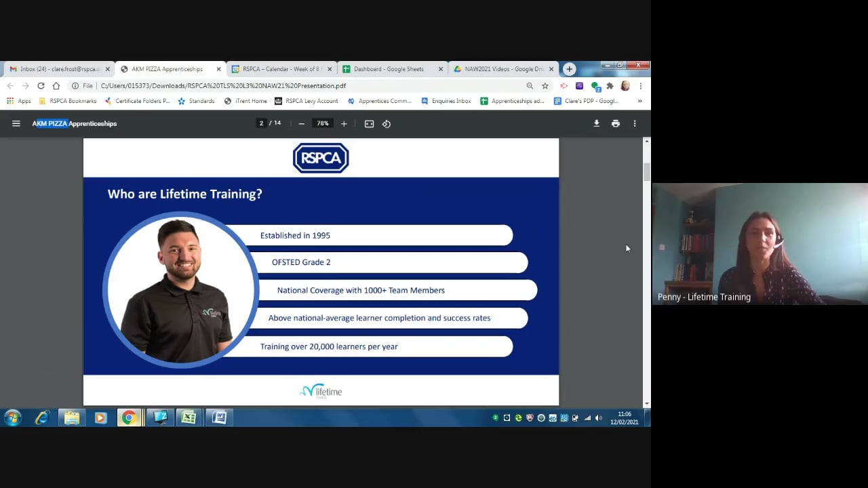Open File Explorer from the taskbar
The width and height of the screenshot is (868, 488).
[72, 418]
